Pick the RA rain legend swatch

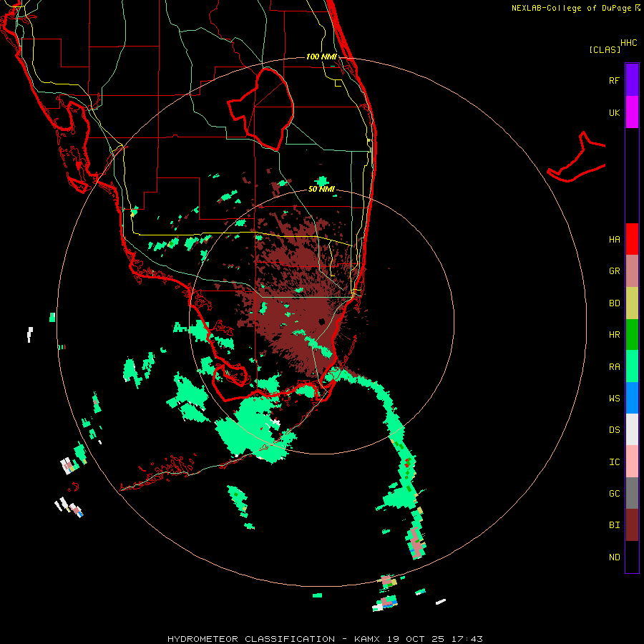[632, 366]
